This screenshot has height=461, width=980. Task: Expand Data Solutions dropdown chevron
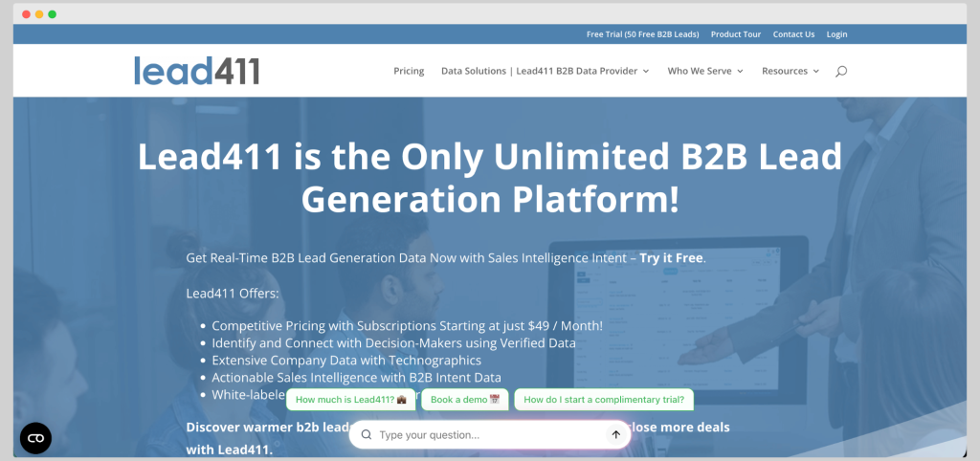pos(646,71)
